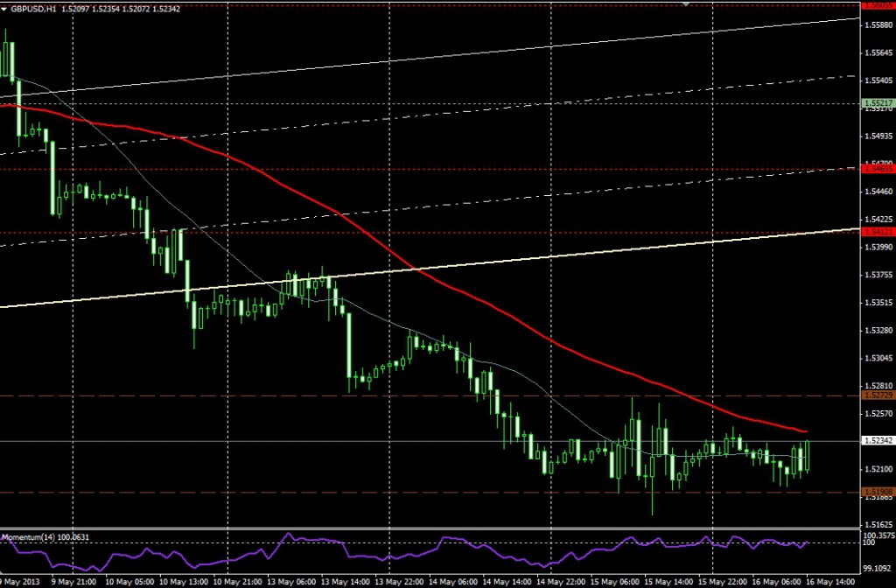Click the chart shift triangle marker at top
The width and height of the screenshot is (896, 588).
(x=689, y=4)
